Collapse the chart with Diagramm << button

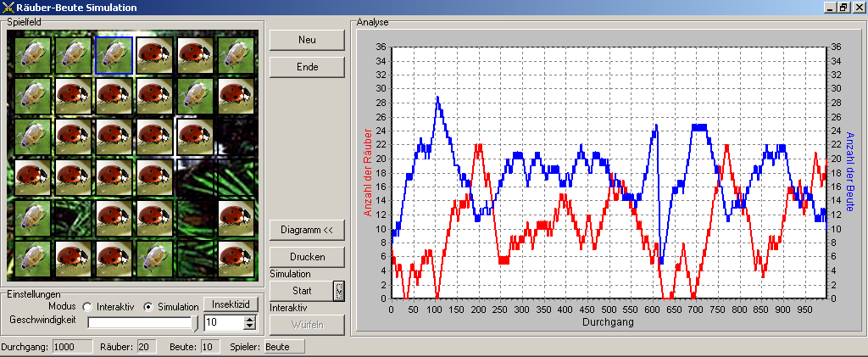[307, 230]
